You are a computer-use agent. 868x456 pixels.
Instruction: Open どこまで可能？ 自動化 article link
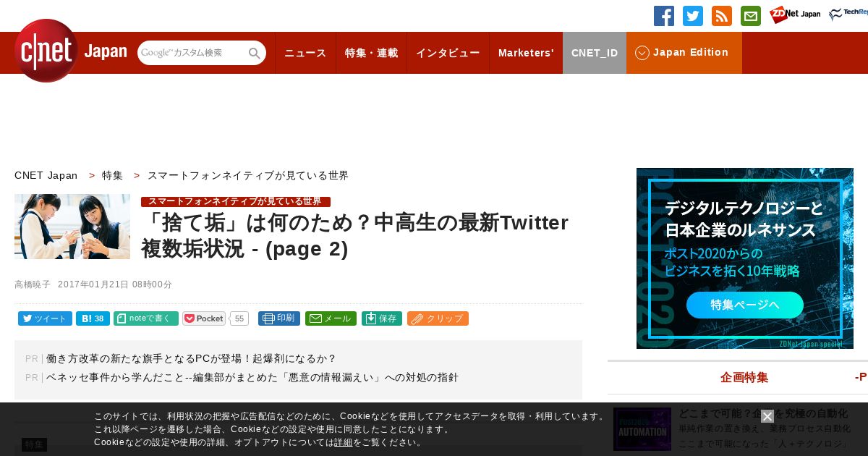tap(763, 413)
